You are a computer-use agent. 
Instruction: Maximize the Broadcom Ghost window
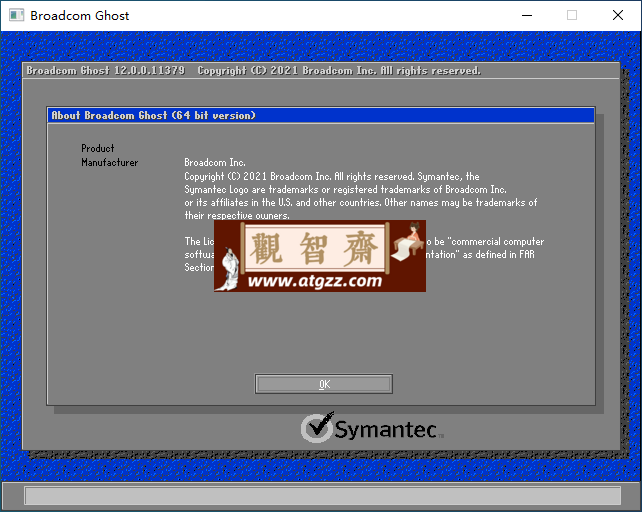point(572,16)
